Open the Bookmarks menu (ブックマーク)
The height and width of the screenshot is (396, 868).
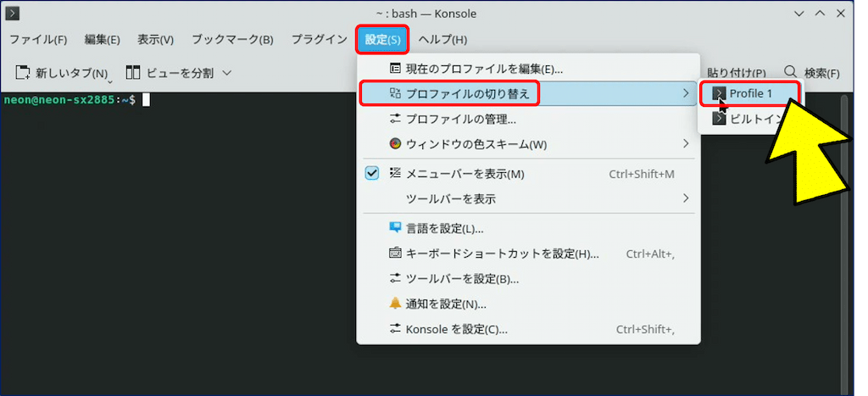(232, 40)
